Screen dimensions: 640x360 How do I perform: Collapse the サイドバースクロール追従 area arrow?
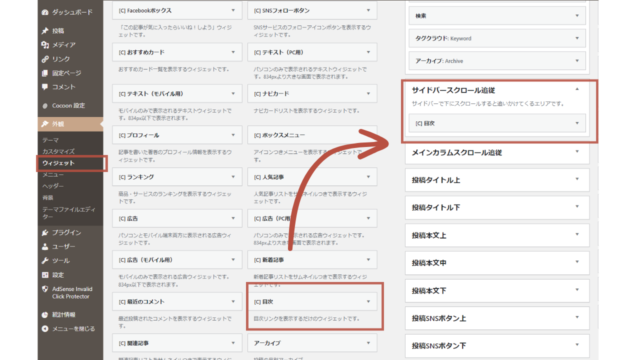(x=577, y=89)
